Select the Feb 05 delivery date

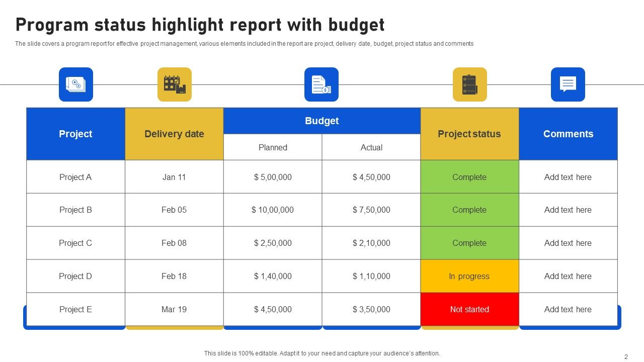click(x=174, y=210)
